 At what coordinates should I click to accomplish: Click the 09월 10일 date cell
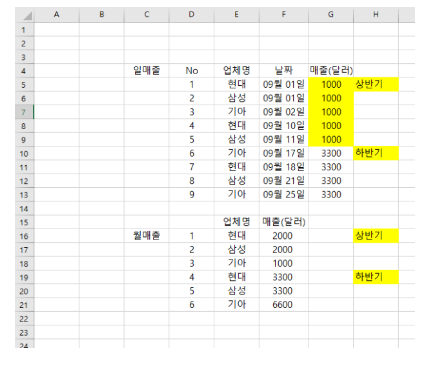pos(284,126)
